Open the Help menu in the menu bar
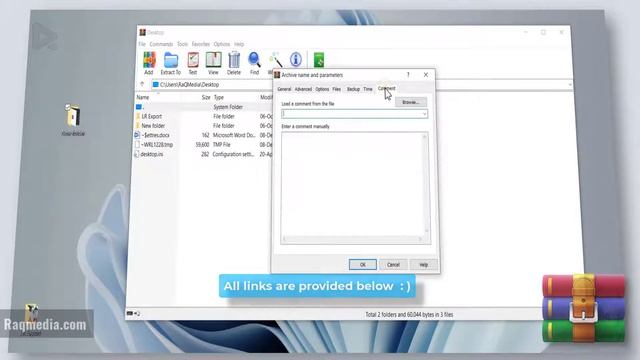Screen dimensions: 640x360 (239, 44)
